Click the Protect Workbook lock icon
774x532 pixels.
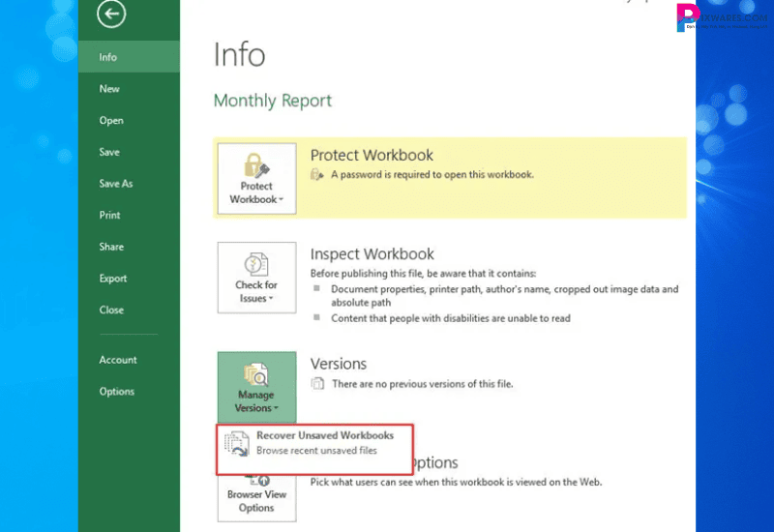click(x=256, y=163)
